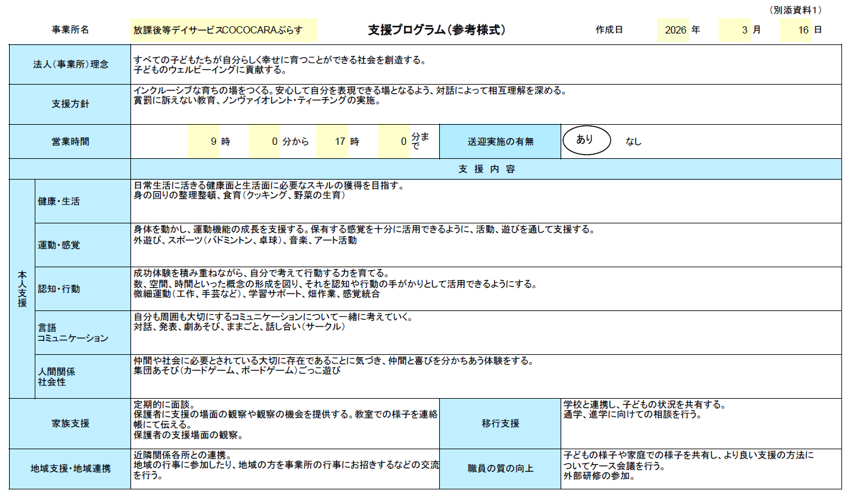Select the 認知・行動 category cell
Screen dimensions: 853x504
[83, 289]
